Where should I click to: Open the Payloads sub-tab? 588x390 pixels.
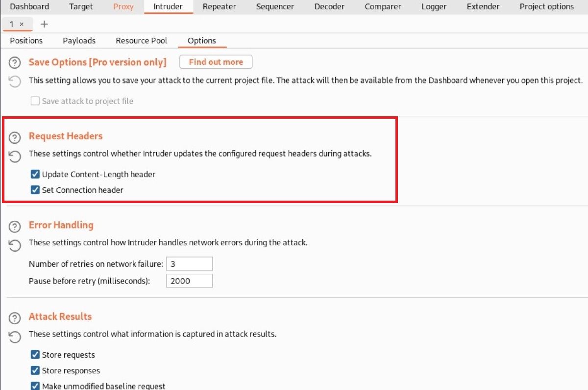coord(79,41)
